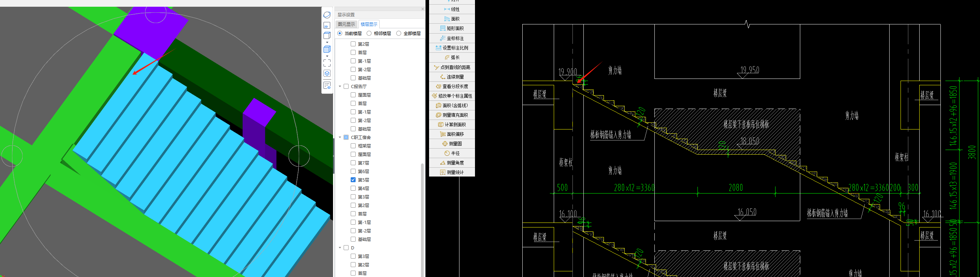Click the 3800 vertical dimension text

972,152
